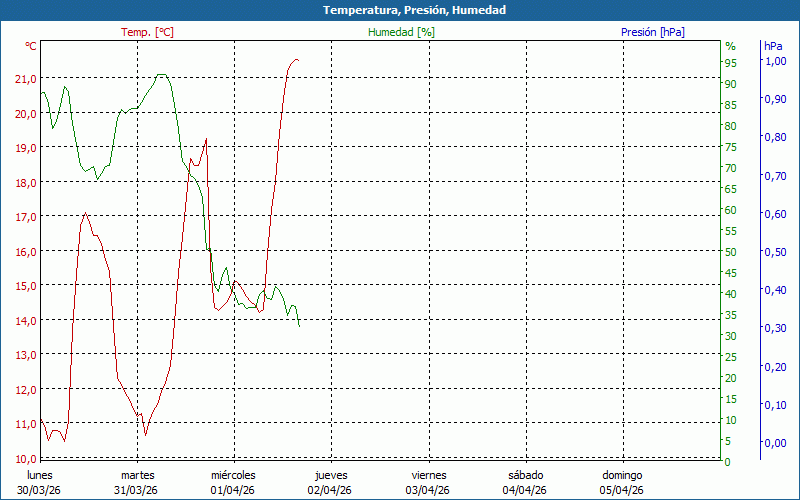Click the Temp. [°C] red legend label
Viewport: 800px width, 500px height.
coord(147,32)
